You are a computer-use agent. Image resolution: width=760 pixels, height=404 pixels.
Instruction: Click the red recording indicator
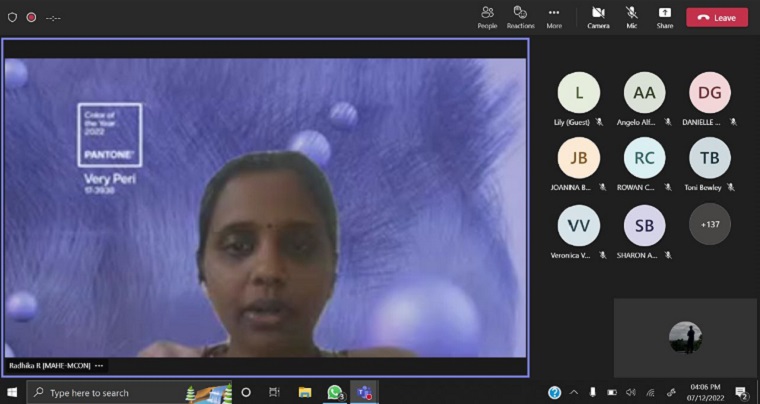31,17
